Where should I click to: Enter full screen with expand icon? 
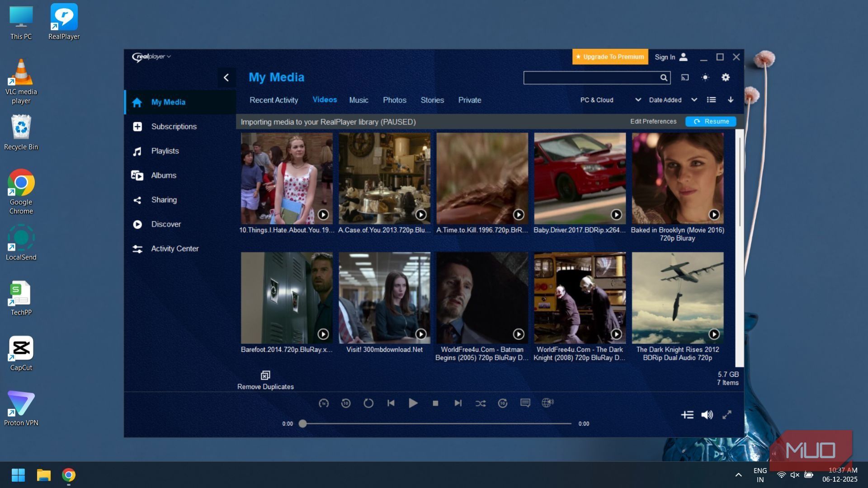pos(727,415)
